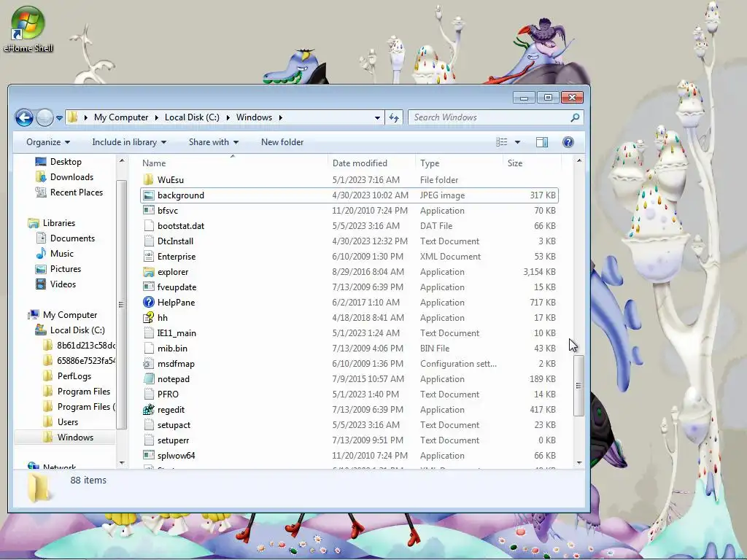The width and height of the screenshot is (747, 560).
Task: Click the Refresh button beside address bar
Action: tap(393, 117)
